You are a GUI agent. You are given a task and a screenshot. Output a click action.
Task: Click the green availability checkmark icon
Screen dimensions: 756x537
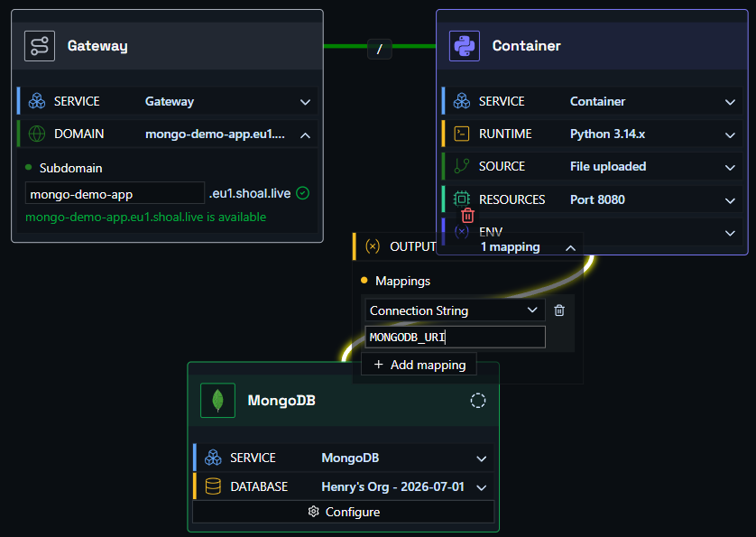click(303, 193)
